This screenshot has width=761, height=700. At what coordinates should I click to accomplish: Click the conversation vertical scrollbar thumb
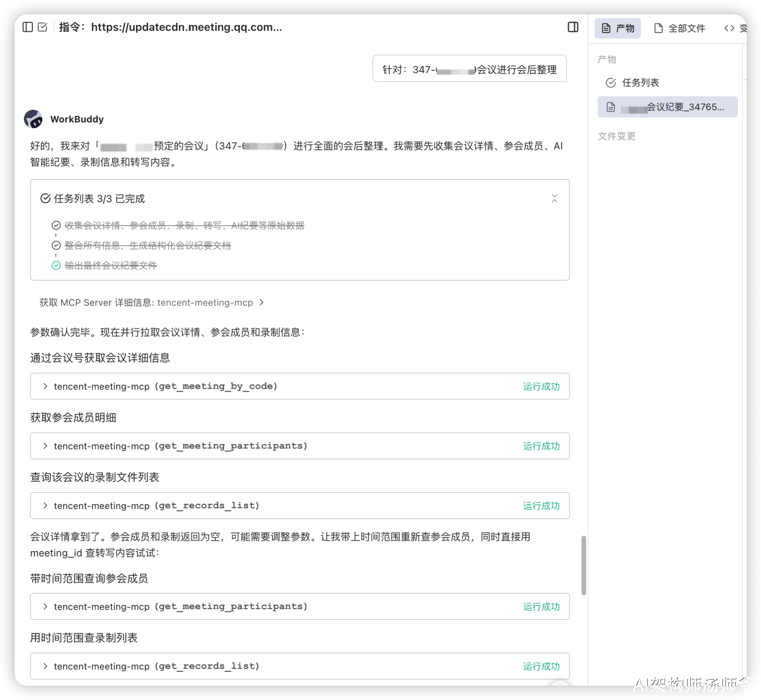pyautogui.click(x=584, y=565)
